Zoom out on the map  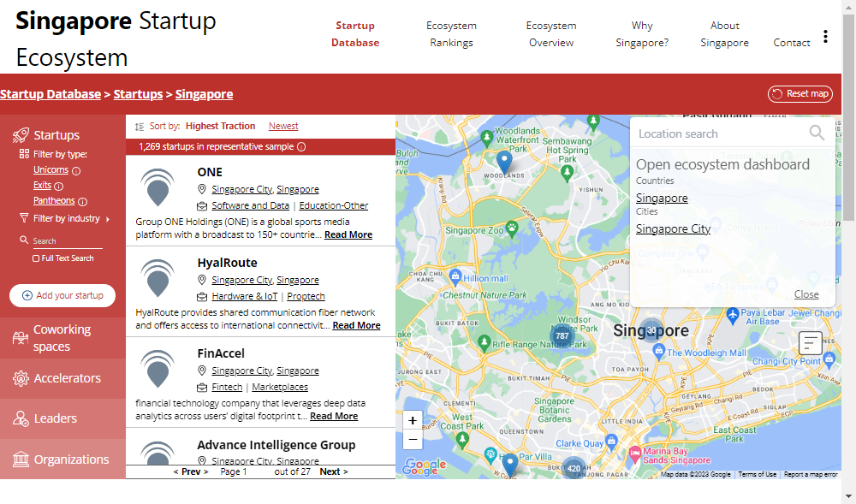413,440
